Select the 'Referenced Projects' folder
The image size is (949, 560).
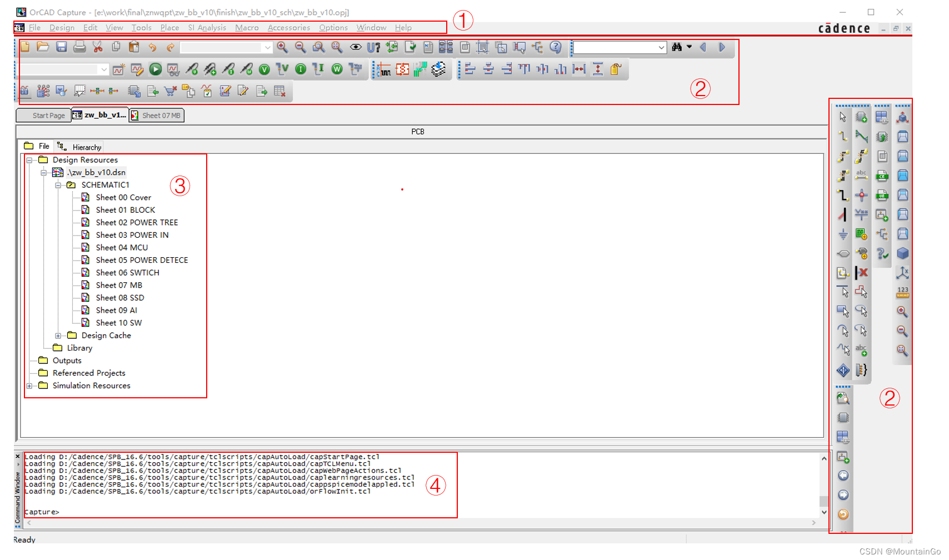coord(89,373)
